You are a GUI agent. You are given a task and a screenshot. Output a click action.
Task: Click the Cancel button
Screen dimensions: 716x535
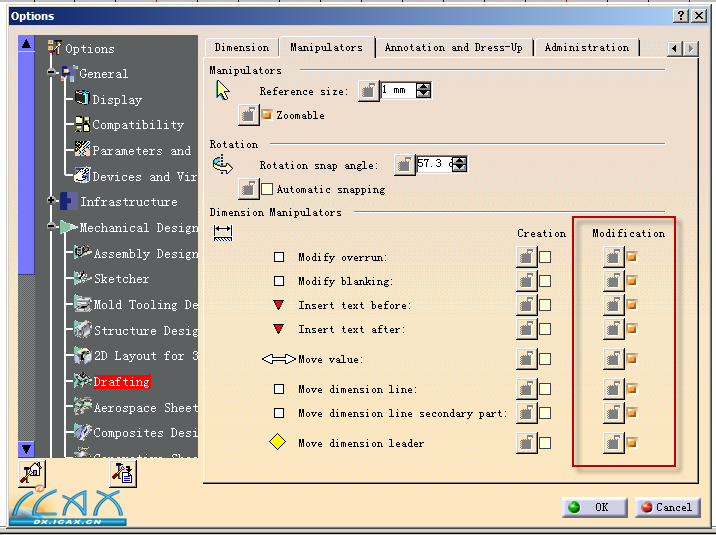[x=667, y=507]
